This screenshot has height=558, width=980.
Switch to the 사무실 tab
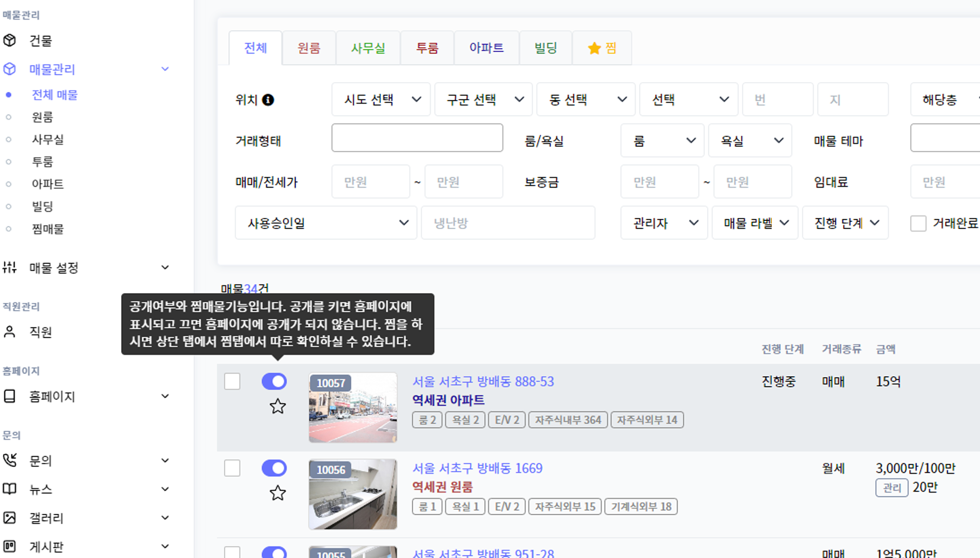tap(368, 48)
